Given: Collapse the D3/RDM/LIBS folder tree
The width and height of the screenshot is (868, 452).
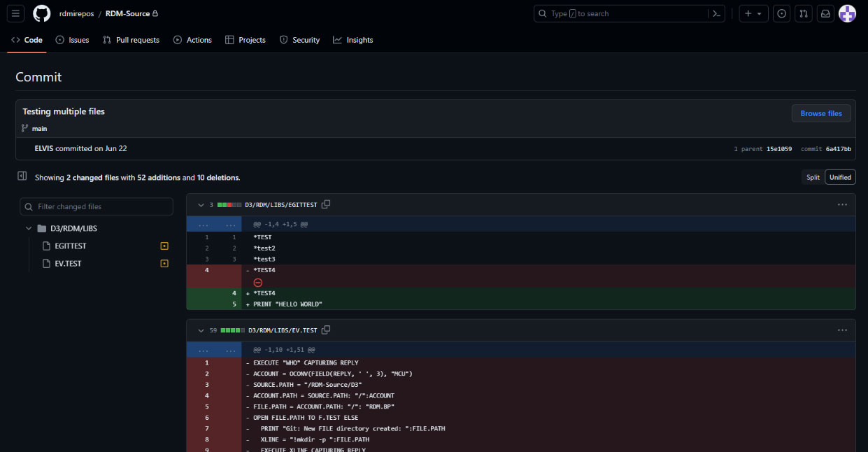Looking at the screenshot, I should coord(29,229).
